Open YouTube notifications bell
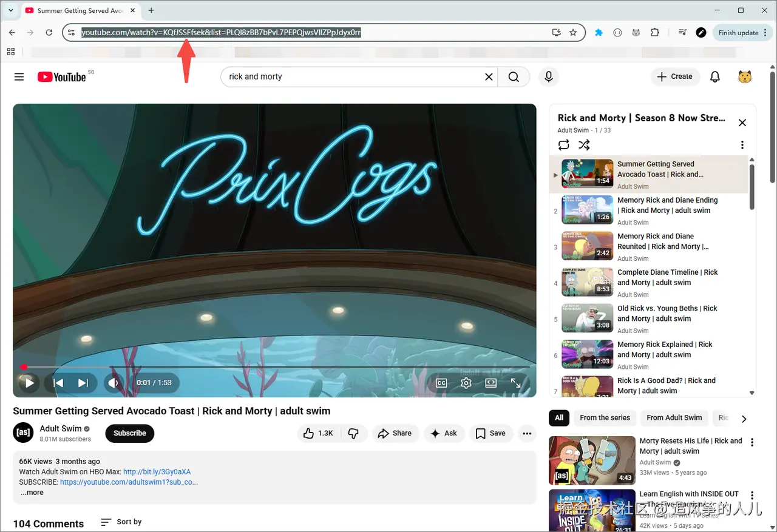 (x=715, y=76)
